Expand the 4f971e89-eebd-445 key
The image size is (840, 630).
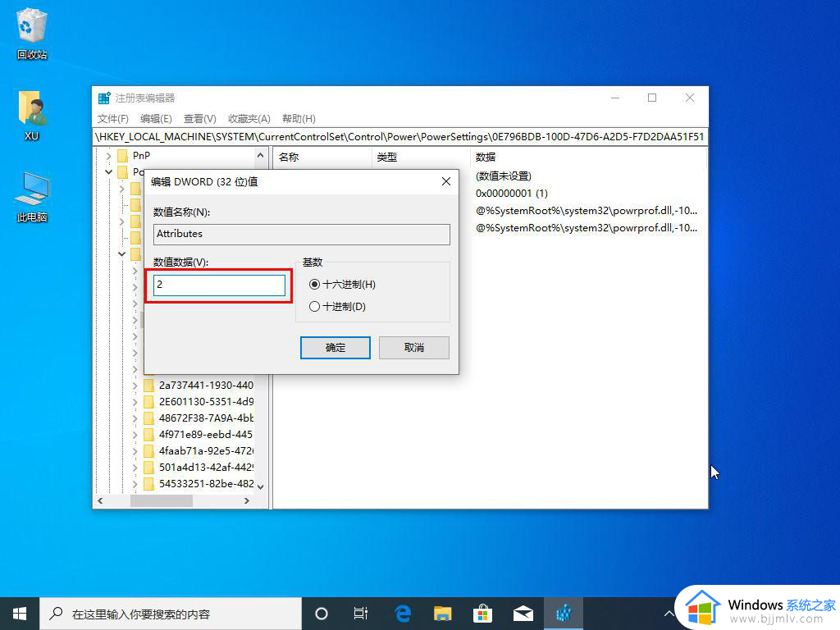coord(135,435)
